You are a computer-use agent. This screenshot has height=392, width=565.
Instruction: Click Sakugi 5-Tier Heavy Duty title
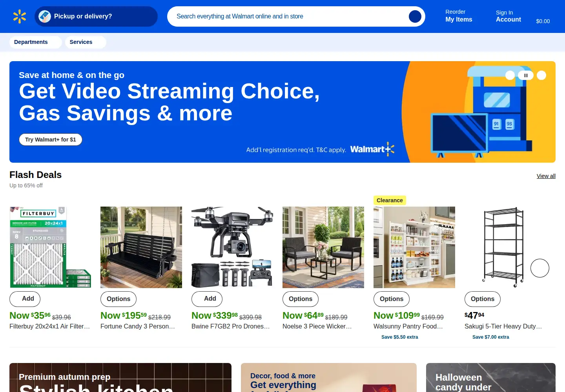[503, 326]
